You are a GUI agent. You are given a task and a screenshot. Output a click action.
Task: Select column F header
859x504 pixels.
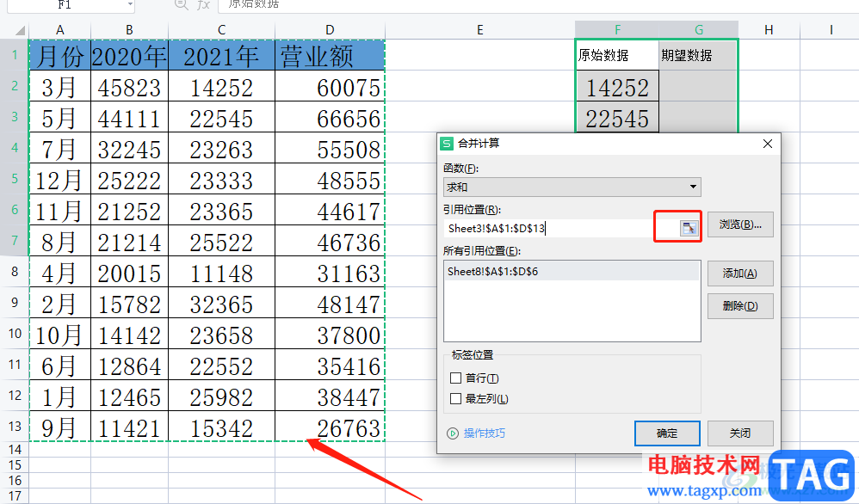tap(617, 30)
